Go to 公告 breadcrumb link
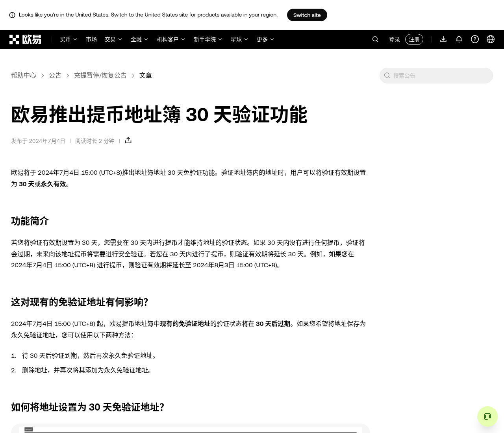 click(55, 75)
